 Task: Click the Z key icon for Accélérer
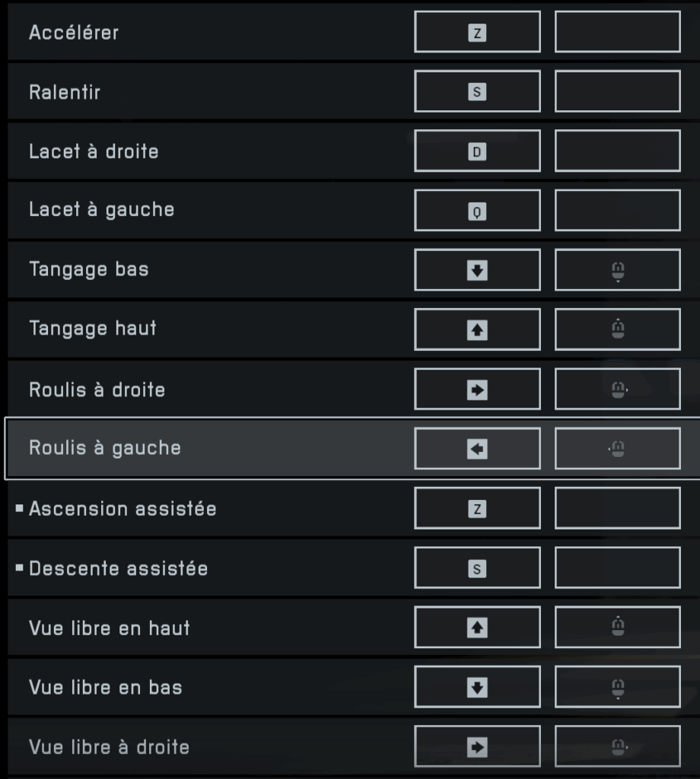pyautogui.click(x=477, y=33)
